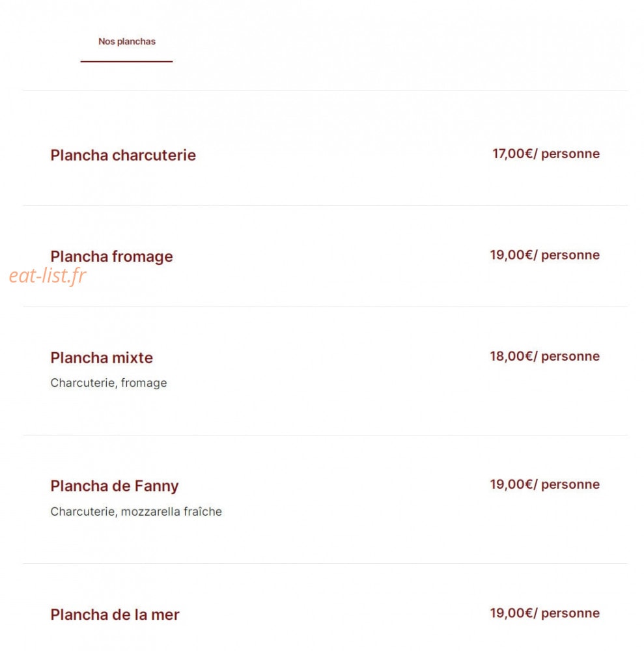Click the Charcuterie, mozzarella fraîche description
This screenshot has height=651, width=644.
[136, 512]
